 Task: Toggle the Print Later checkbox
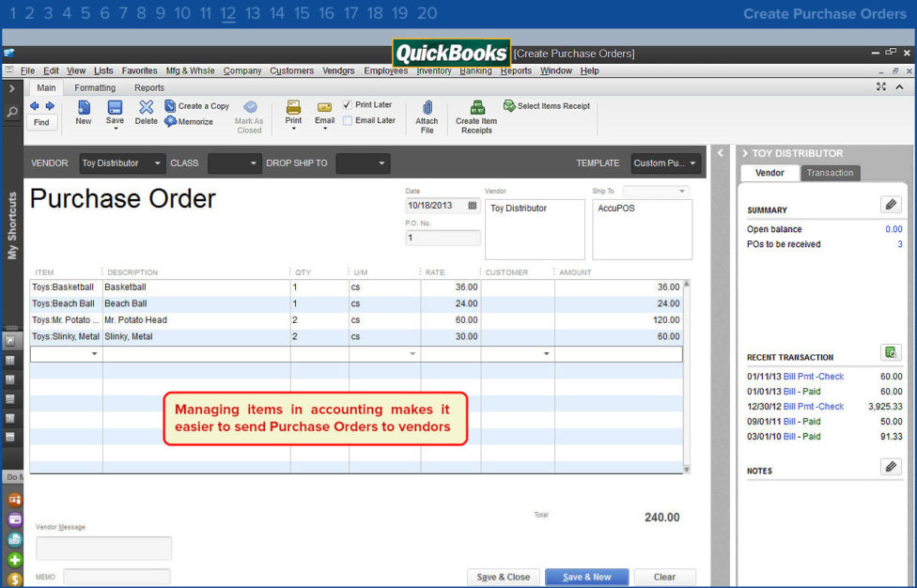point(348,104)
